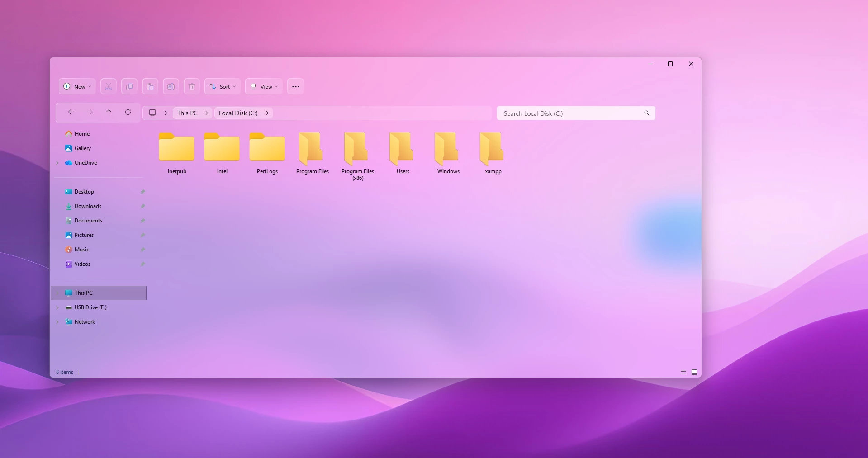Refresh the current folder view
This screenshot has height=458, width=868.
pyautogui.click(x=128, y=112)
